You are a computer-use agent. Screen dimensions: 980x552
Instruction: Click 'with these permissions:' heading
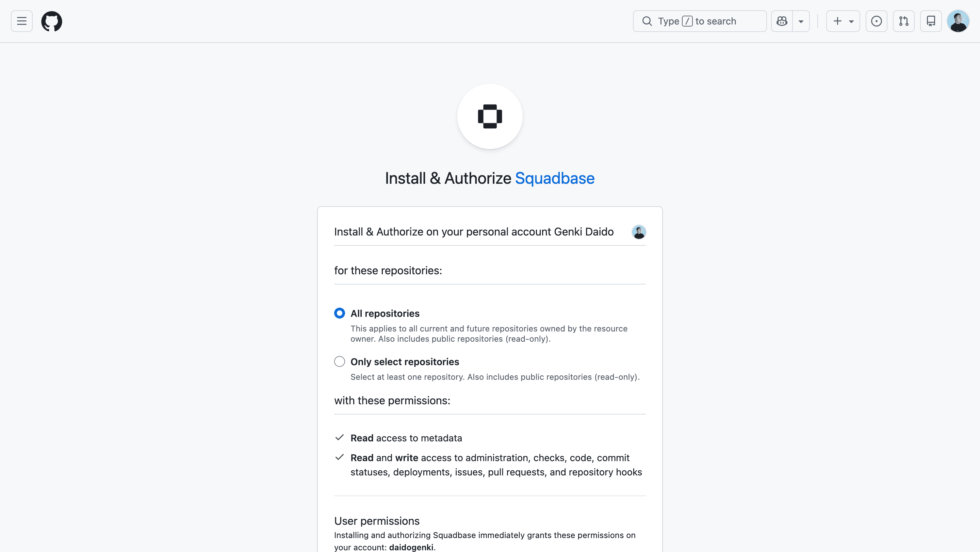[392, 401]
